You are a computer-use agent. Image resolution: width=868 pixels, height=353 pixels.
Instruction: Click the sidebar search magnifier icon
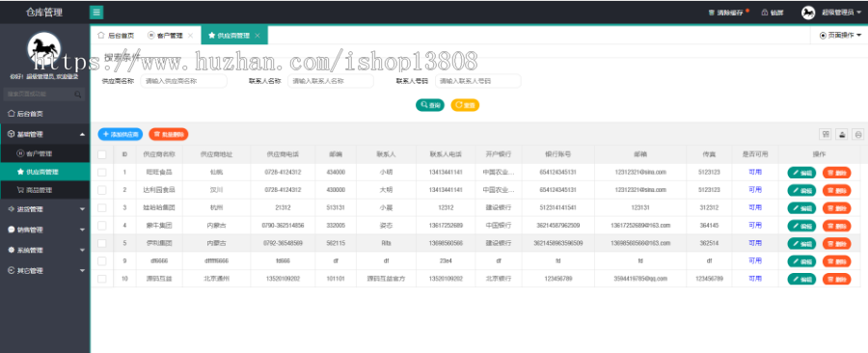coord(77,95)
